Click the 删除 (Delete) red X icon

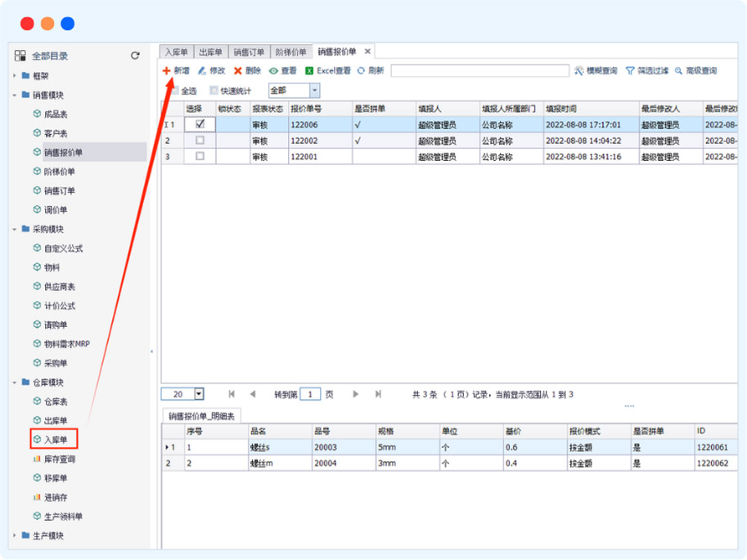(238, 71)
